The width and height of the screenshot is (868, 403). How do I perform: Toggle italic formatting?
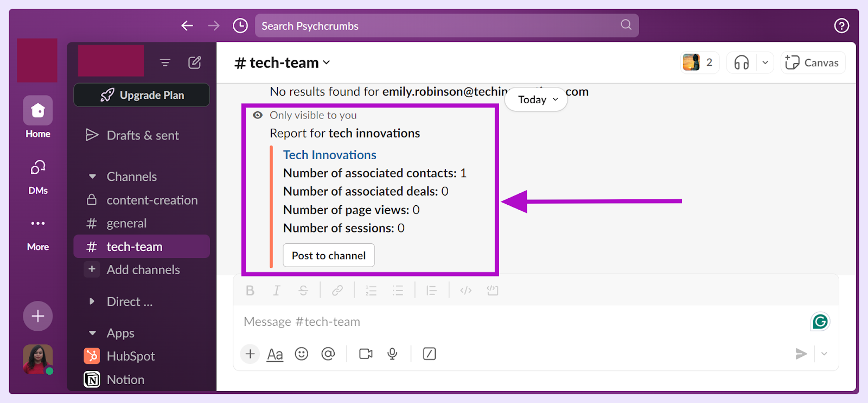coord(277,291)
